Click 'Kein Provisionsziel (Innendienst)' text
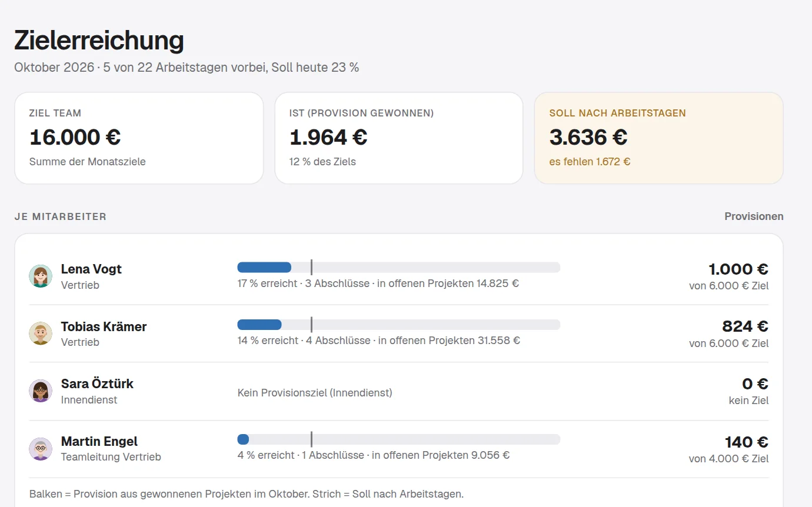 pos(315,392)
